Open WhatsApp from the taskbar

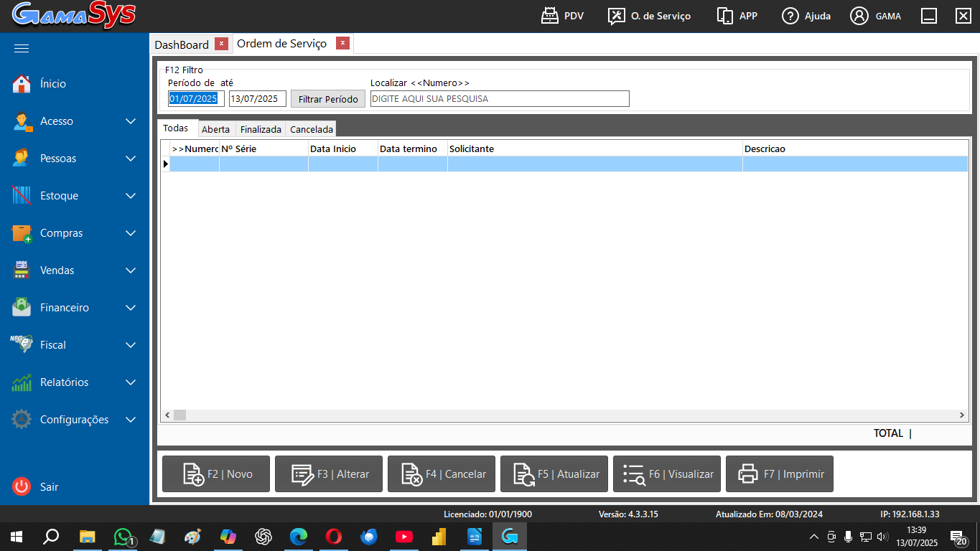123,537
